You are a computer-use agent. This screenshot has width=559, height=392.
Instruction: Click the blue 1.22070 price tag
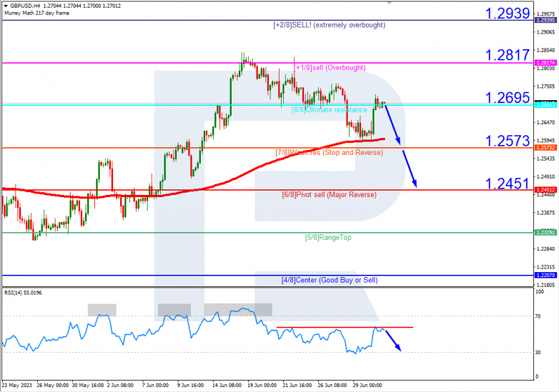(x=545, y=275)
